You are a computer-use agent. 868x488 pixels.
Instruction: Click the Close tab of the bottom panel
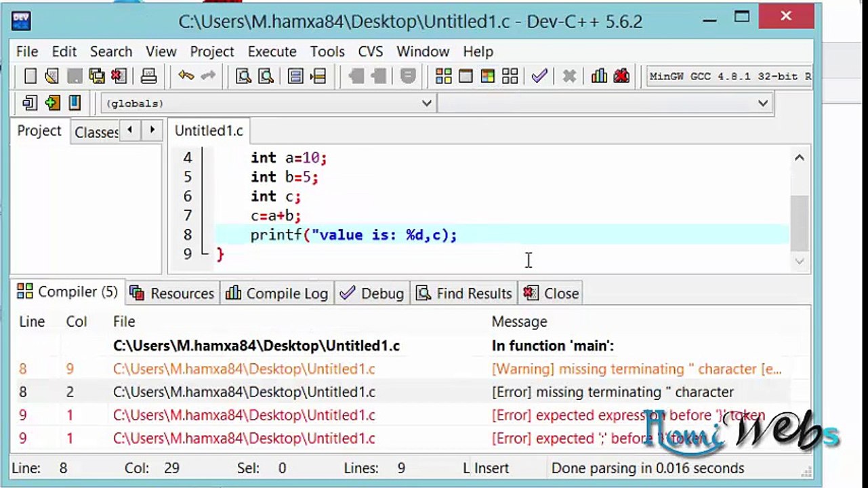(x=552, y=293)
